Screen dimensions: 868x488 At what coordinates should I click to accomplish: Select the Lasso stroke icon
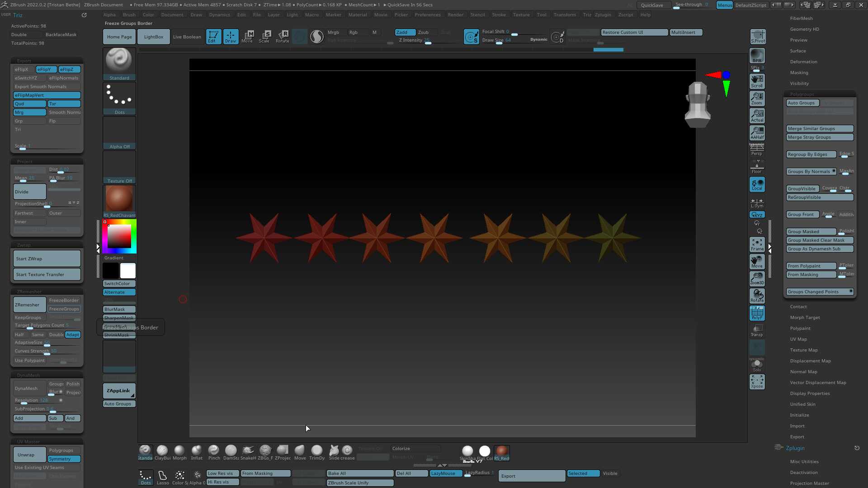coord(163,477)
